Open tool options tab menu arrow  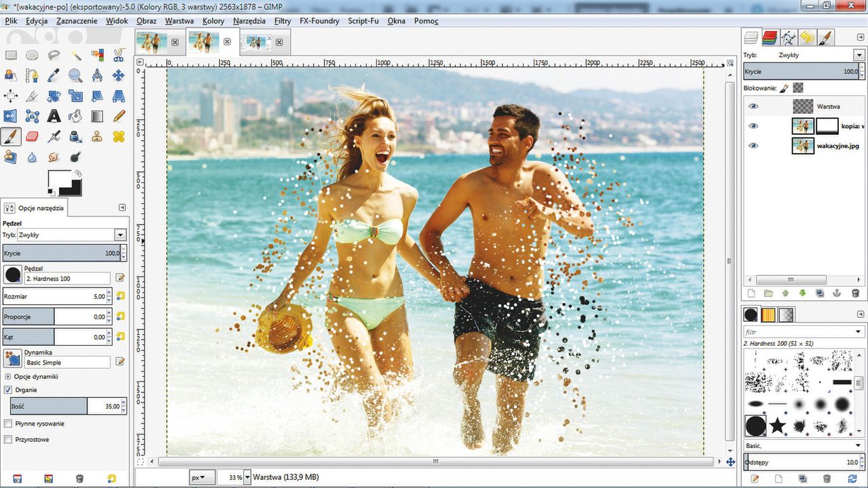point(122,207)
